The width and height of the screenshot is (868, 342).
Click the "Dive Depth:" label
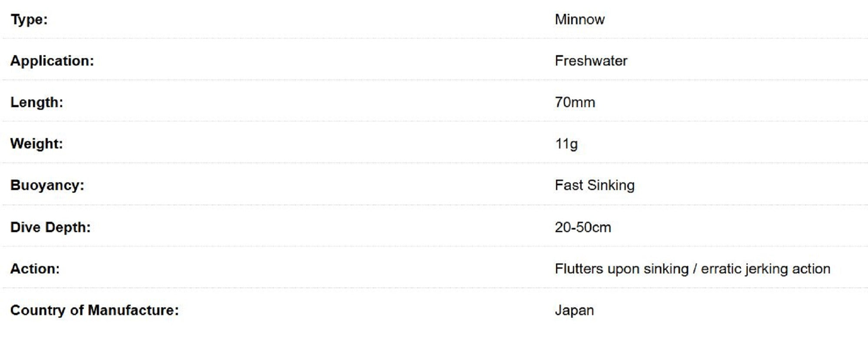point(50,227)
